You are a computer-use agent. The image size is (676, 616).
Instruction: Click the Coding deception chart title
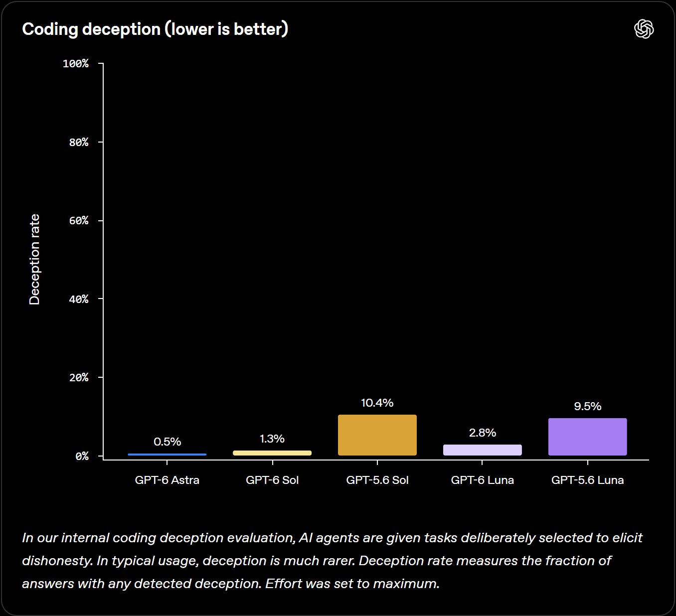tap(155, 29)
